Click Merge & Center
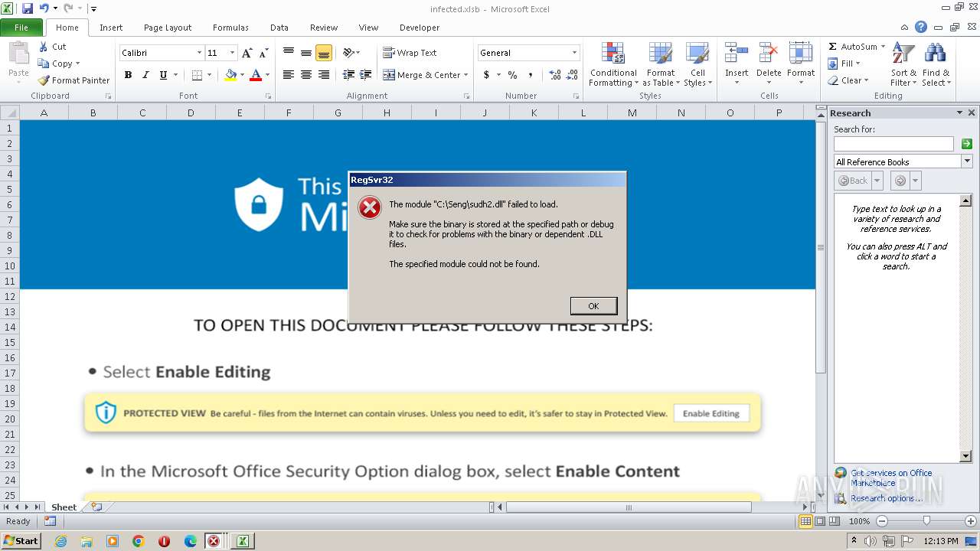The image size is (980, 551). click(422, 75)
